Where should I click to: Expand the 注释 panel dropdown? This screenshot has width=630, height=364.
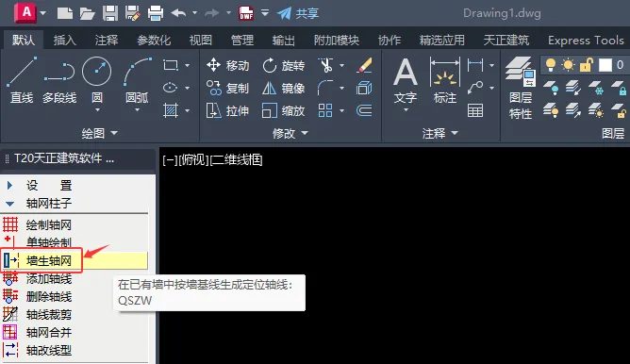455,133
